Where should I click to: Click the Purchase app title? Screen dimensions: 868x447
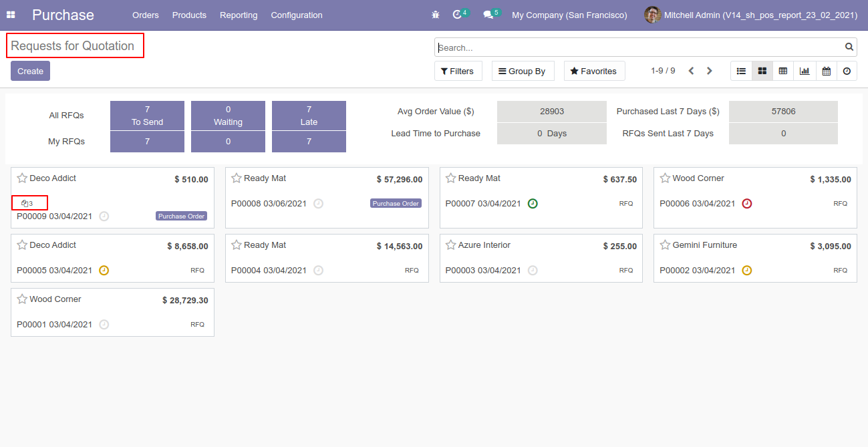(63, 15)
